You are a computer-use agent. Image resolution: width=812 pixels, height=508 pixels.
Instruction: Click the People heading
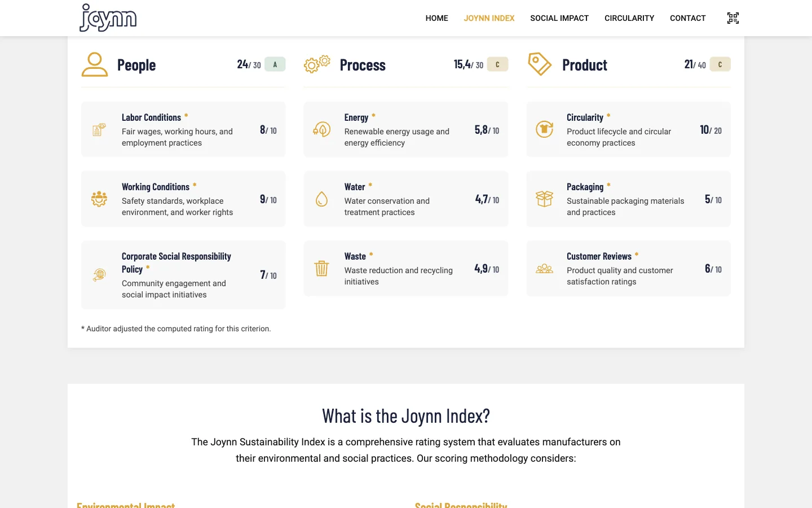[136, 65]
